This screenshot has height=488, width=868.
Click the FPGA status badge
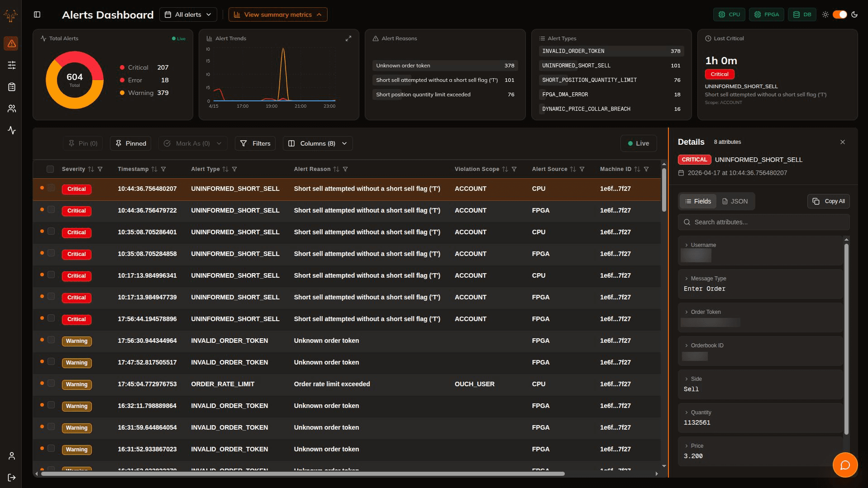(x=766, y=14)
